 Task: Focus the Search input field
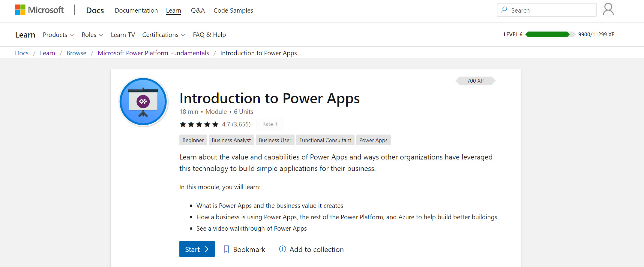547,10
